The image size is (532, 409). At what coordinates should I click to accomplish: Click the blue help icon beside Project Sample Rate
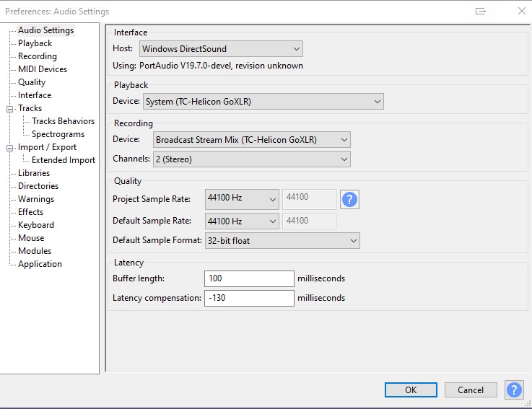(x=349, y=199)
